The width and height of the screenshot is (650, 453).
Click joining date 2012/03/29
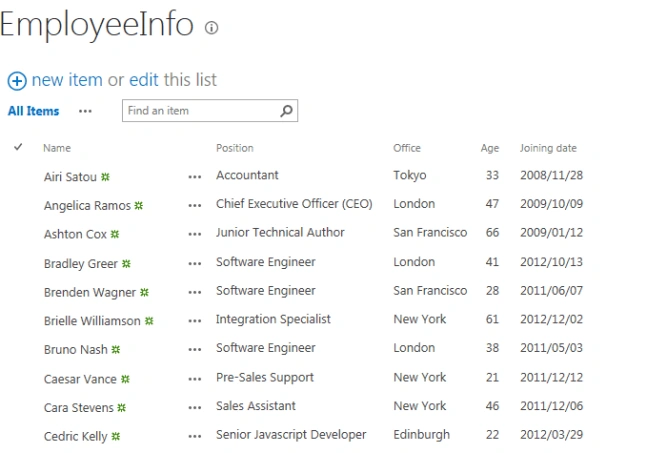coord(551,434)
